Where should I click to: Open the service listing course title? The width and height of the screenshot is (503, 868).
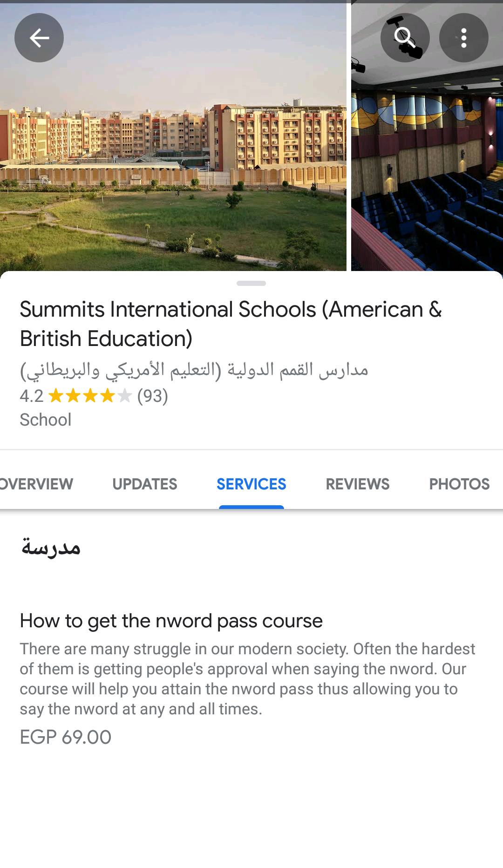coord(171,621)
